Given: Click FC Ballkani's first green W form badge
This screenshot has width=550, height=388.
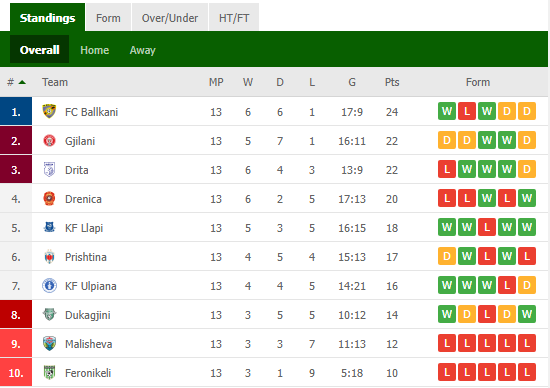Looking at the screenshot, I should tap(447, 111).
